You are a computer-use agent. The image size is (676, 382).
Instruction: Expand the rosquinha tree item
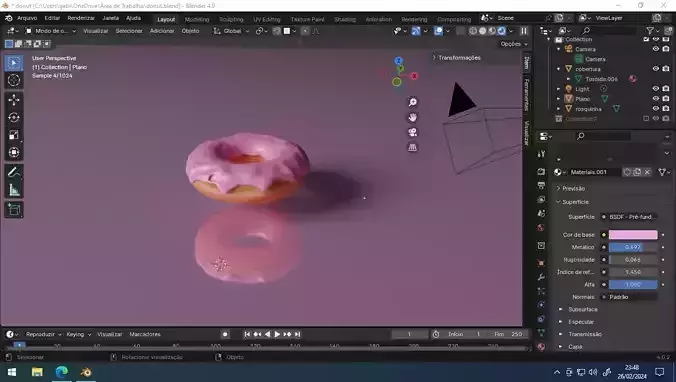(559, 109)
